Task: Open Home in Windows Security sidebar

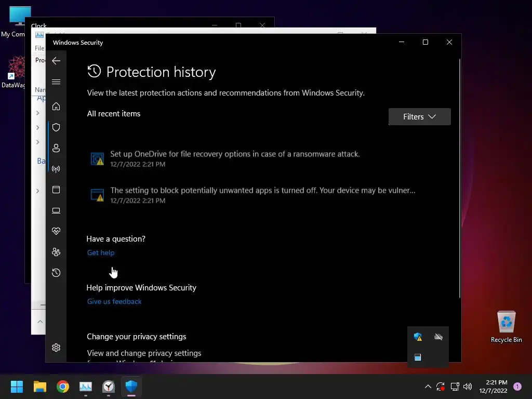Action: (x=56, y=106)
